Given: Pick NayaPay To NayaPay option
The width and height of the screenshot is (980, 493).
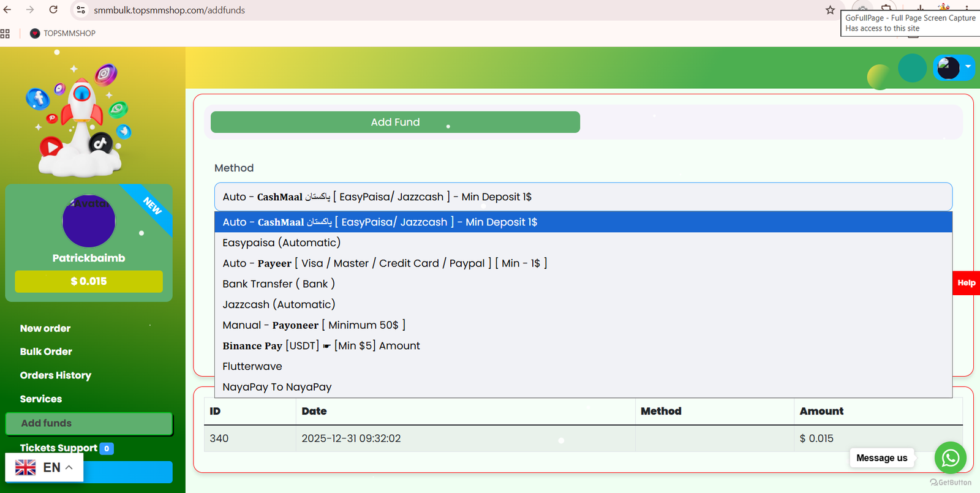Looking at the screenshot, I should pyautogui.click(x=583, y=387).
